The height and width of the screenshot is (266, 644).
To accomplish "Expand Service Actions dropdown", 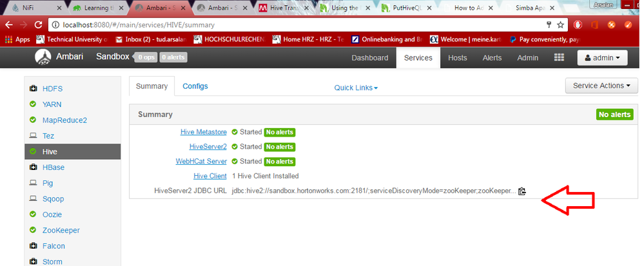I will (601, 86).
